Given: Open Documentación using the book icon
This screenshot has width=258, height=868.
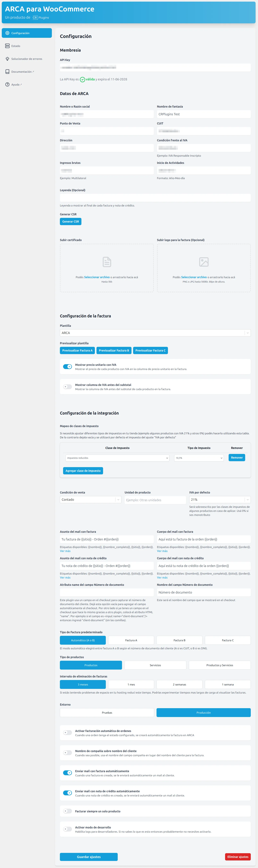Looking at the screenshot, I should [x=7, y=71].
